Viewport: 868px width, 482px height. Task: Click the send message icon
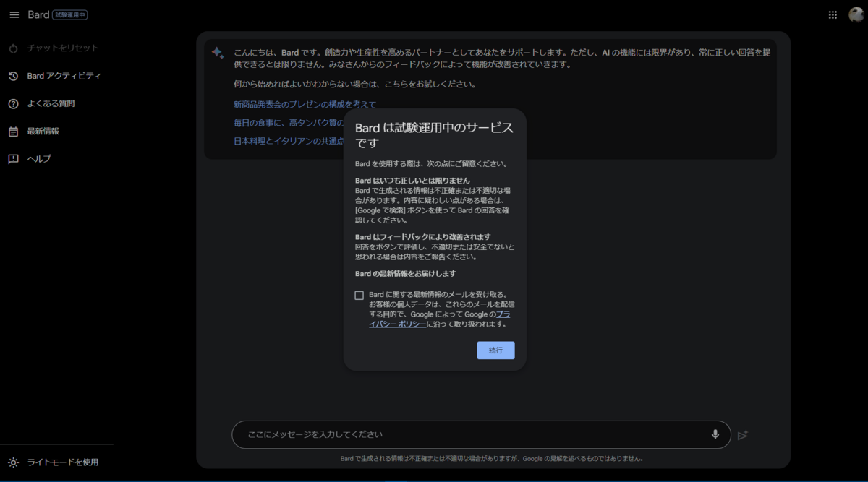tap(742, 435)
